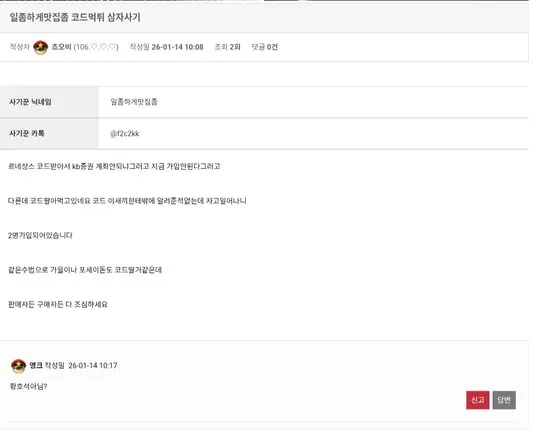
Task: Click the view count 조회 2회
Action: pyautogui.click(x=227, y=47)
